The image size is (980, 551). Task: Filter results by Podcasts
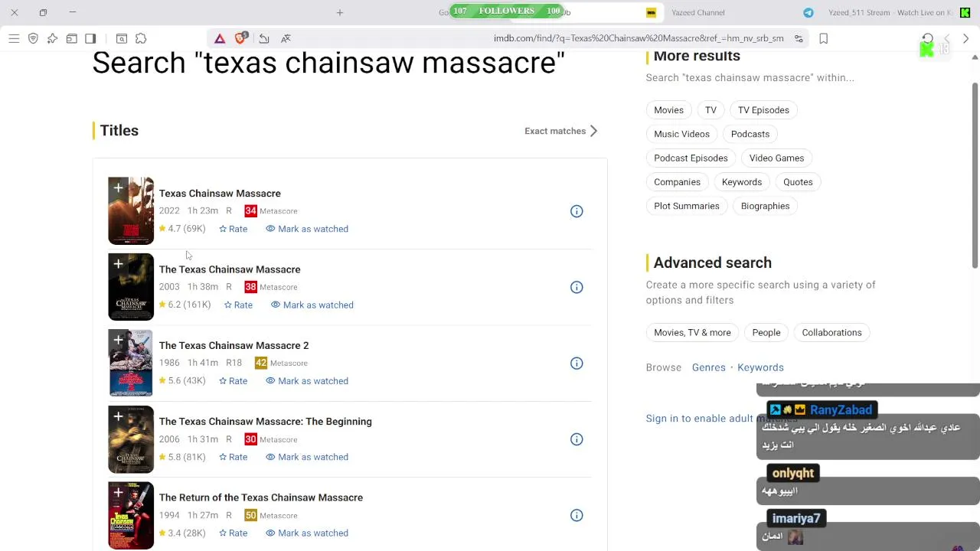coord(750,134)
